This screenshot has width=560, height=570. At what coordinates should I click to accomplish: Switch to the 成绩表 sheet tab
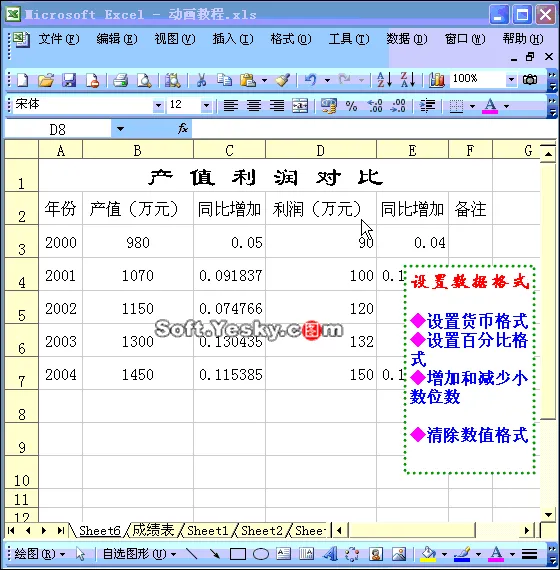click(x=153, y=530)
